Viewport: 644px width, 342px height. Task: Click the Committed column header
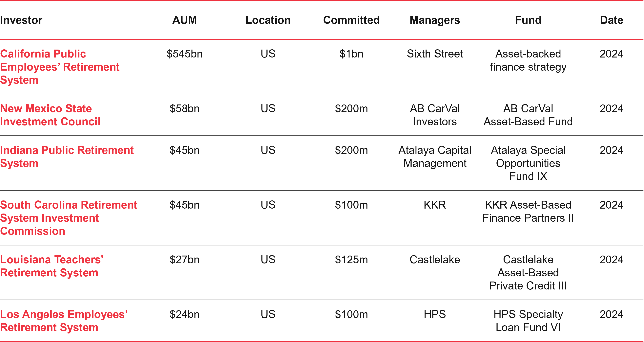coord(351,20)
